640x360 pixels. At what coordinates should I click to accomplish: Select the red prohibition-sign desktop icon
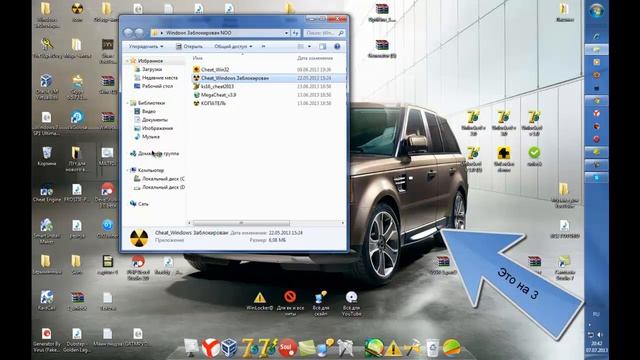click(290, 304)
